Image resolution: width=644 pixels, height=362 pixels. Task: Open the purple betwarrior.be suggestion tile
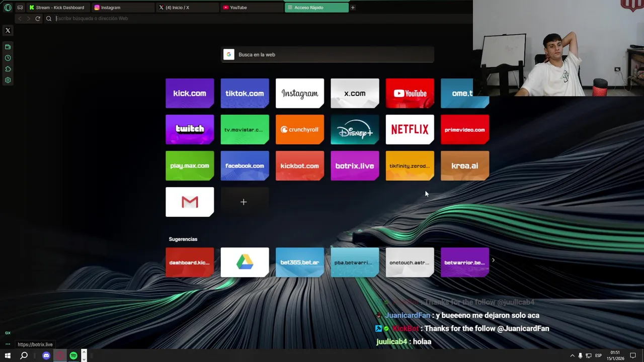[465, 262]
